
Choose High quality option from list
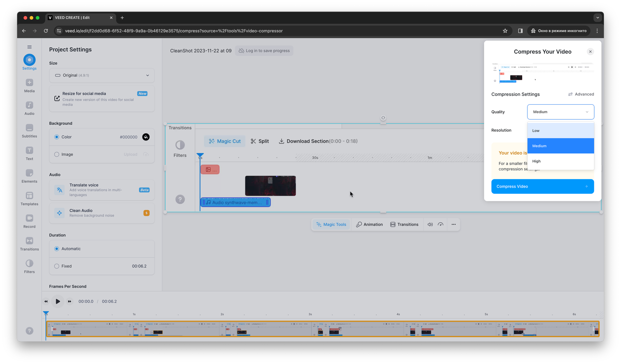point(560,161)
